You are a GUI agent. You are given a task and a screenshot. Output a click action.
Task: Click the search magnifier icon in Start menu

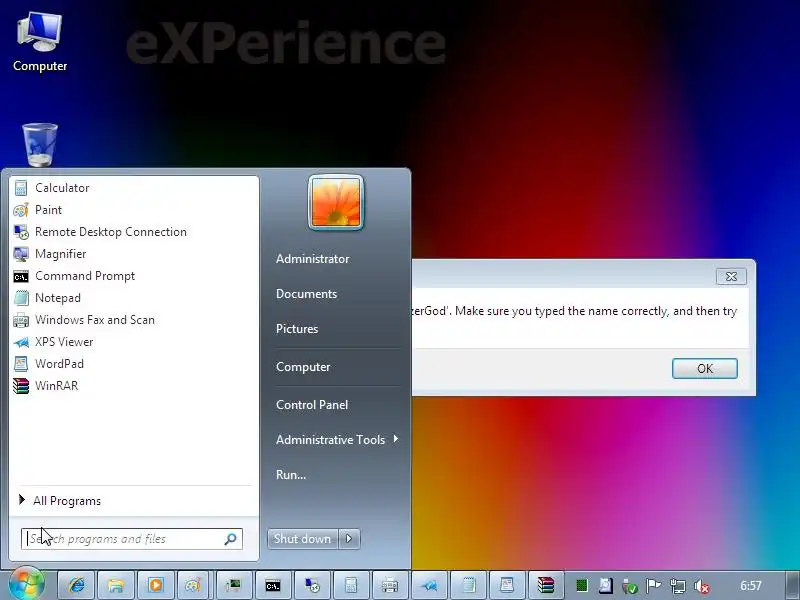[231, 539]
